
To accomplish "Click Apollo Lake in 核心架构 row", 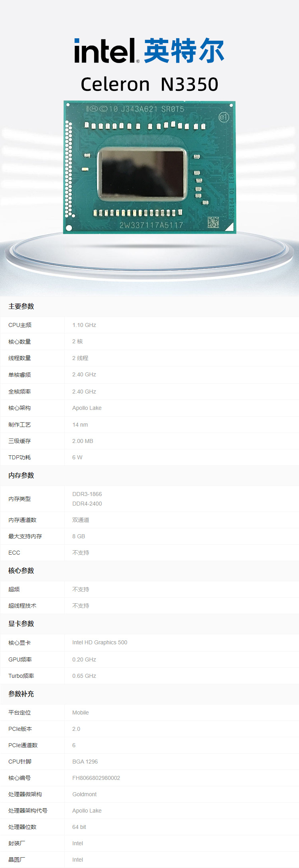I will [87, 408].
